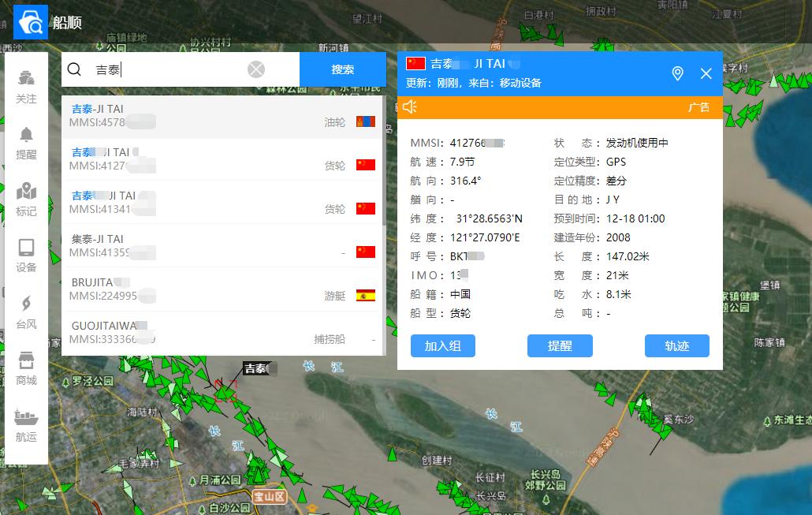812x515 pixels.
Task: Open the 轨迹 track history button
Action: 676,346
